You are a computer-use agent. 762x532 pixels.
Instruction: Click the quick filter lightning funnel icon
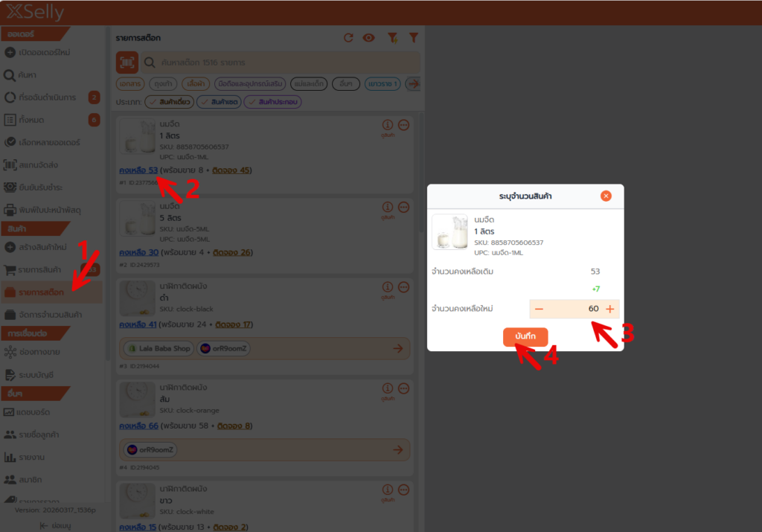392,38
